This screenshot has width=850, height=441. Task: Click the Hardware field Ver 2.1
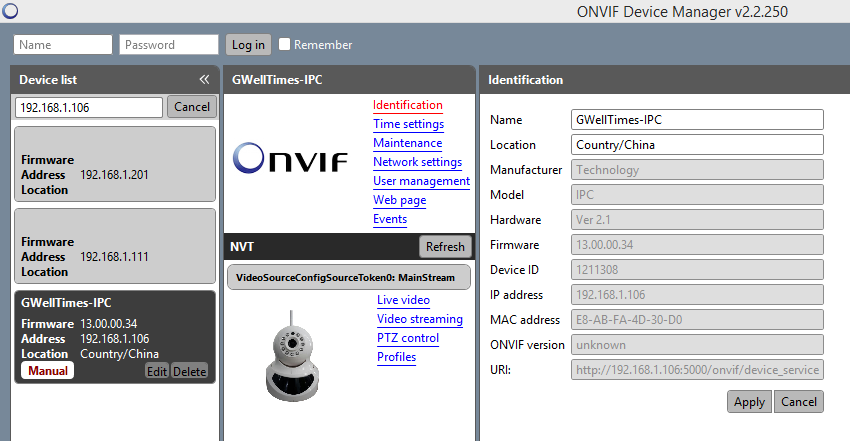697,219
